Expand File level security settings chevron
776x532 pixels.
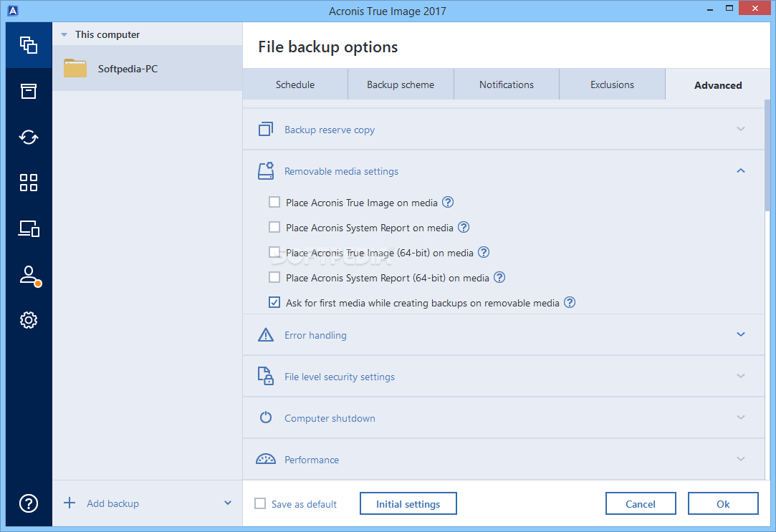pos(740,376)
